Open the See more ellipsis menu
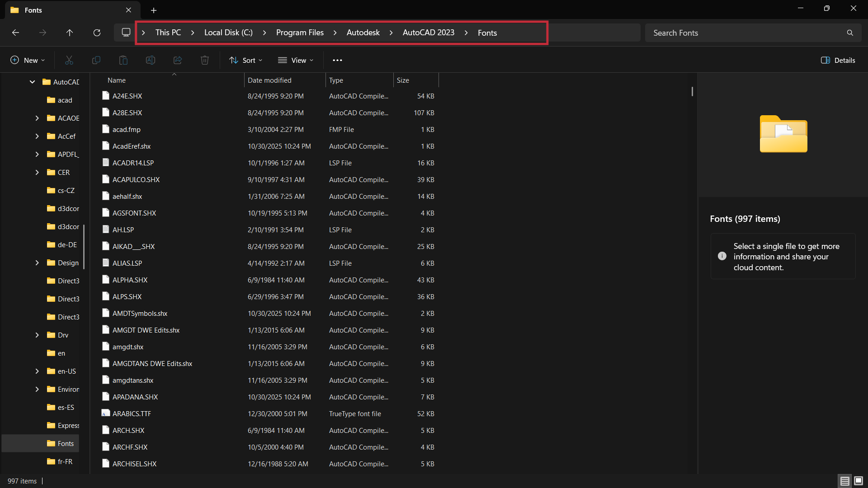 [x=337, y=60]
